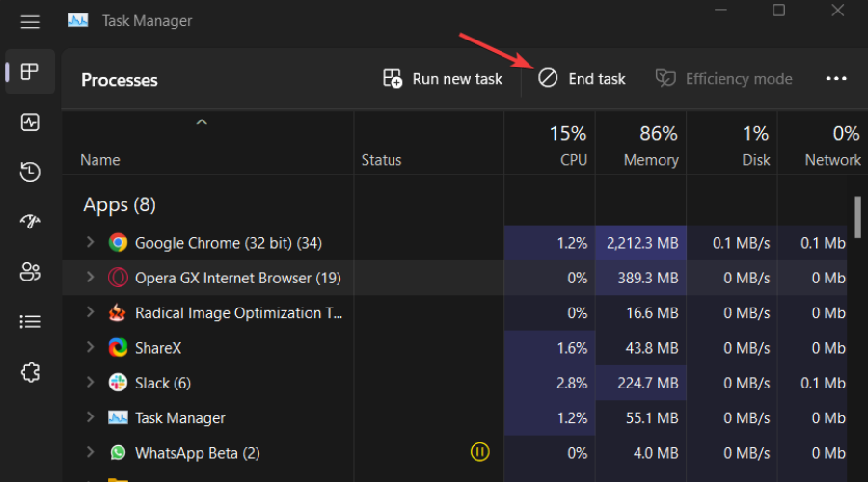Open the Users page icon
868x482 pixels.
[30, 273]
